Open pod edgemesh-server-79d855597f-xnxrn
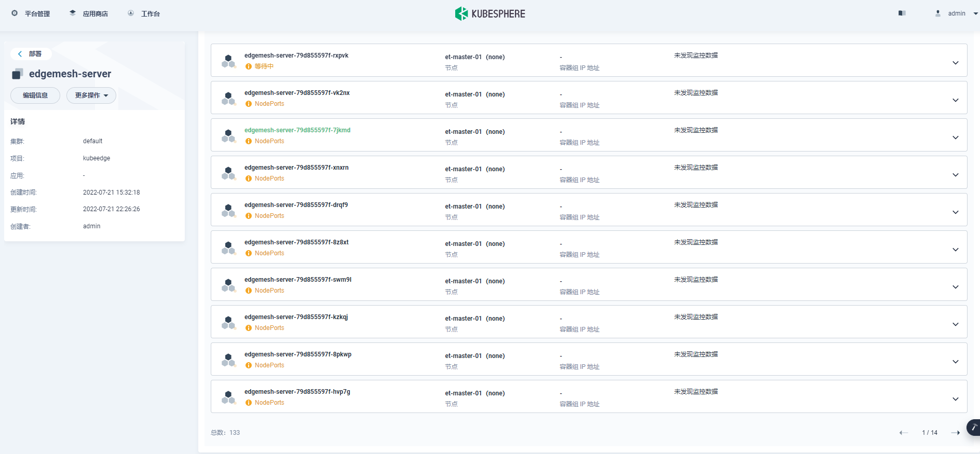The width and height of the screenshot is (980, 454). point(296,168)
